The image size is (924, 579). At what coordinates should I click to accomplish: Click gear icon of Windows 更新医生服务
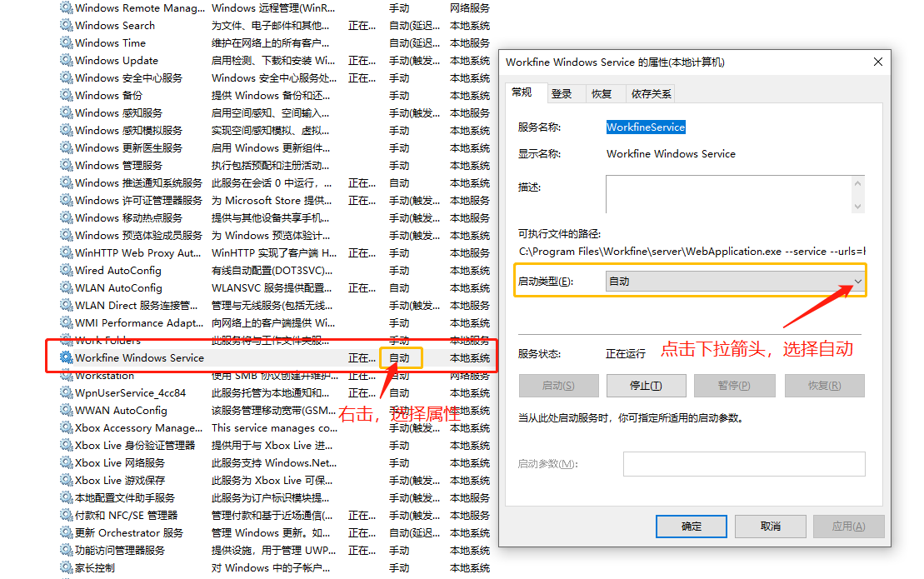tap(66, 147)
